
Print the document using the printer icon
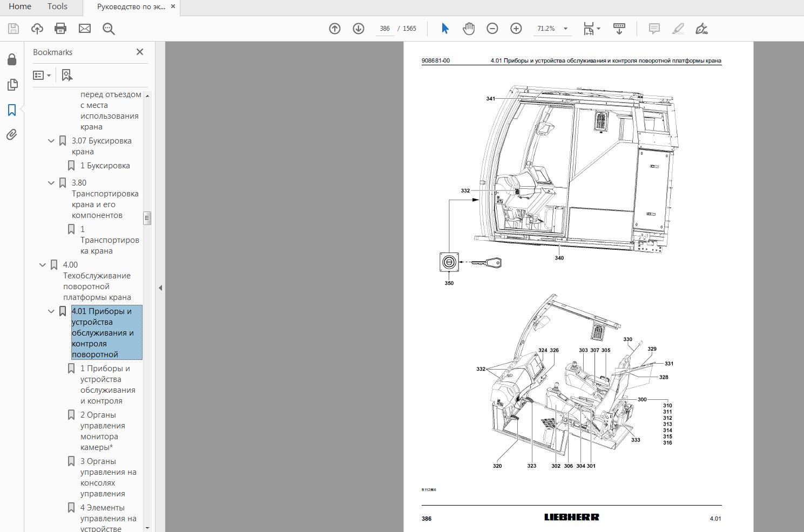[60, 29]
